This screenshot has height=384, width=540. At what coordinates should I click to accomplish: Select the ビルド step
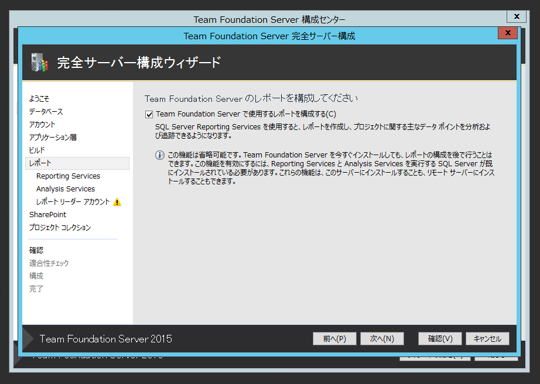pyautogui.click(x=37, y=150)
